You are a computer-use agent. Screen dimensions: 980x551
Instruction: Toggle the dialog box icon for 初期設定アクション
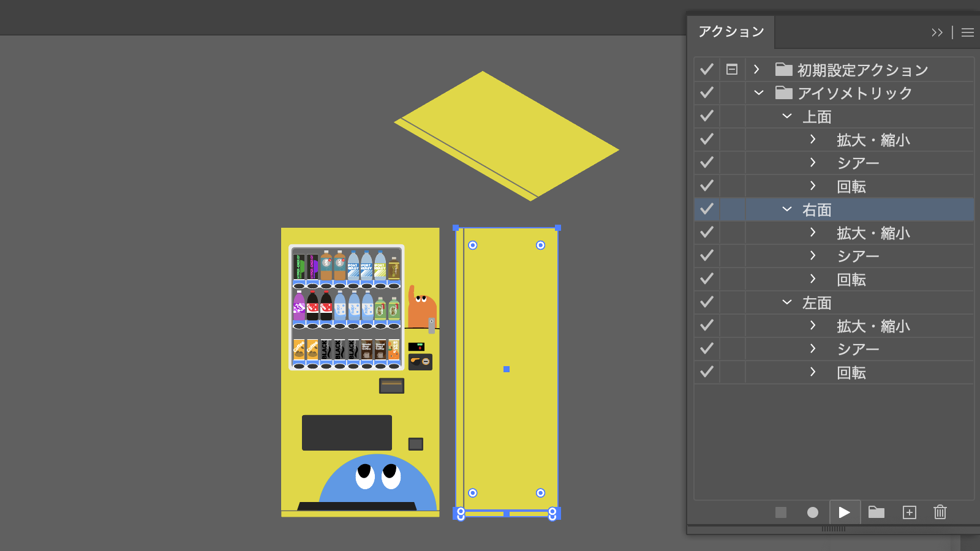click(732, 70)
